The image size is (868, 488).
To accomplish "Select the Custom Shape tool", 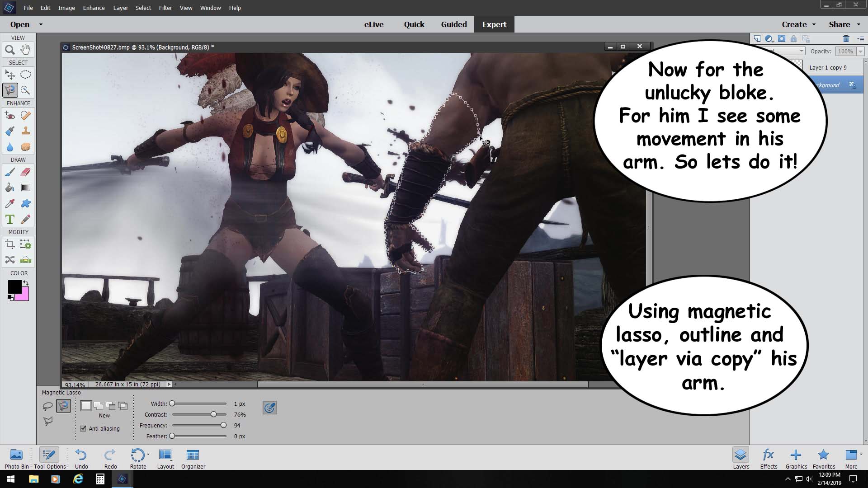I will 26,204.
